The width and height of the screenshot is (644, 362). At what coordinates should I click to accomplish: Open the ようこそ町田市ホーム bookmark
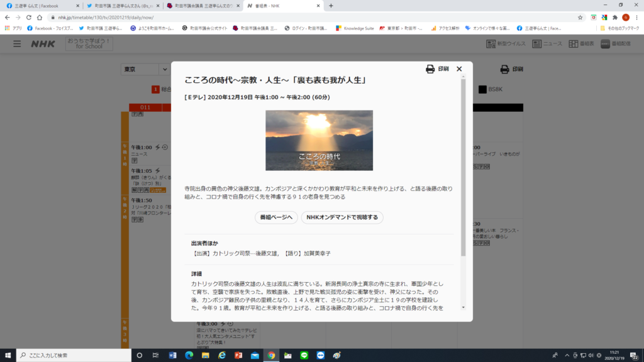click(152, 28)
